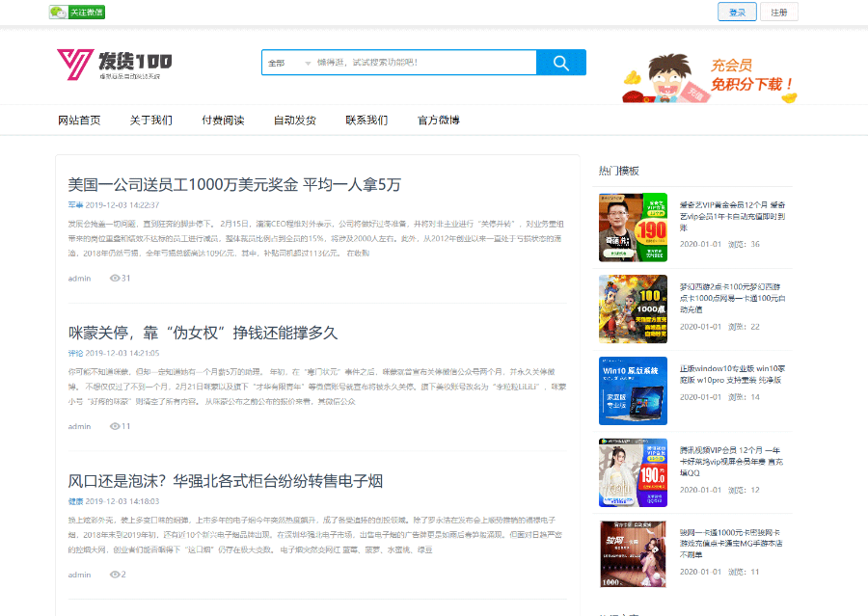This screenshot has height=616, width=868.
Task: Click the 评论 category tag
Action: [75, 353]
